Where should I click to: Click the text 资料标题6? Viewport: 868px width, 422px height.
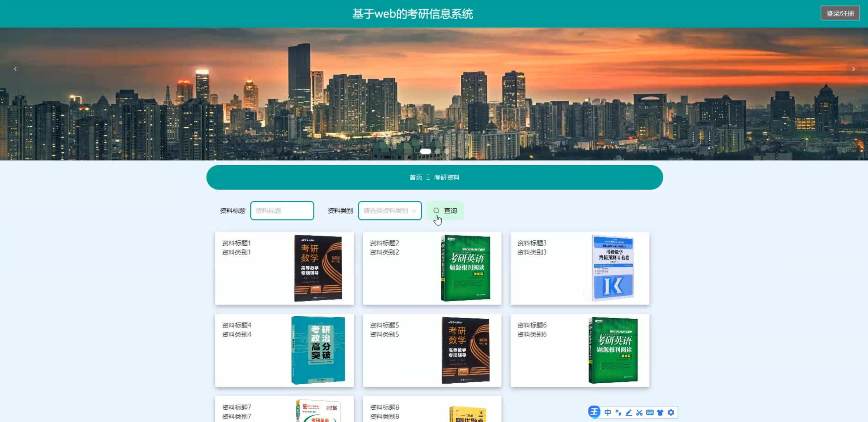coord(532,325)
